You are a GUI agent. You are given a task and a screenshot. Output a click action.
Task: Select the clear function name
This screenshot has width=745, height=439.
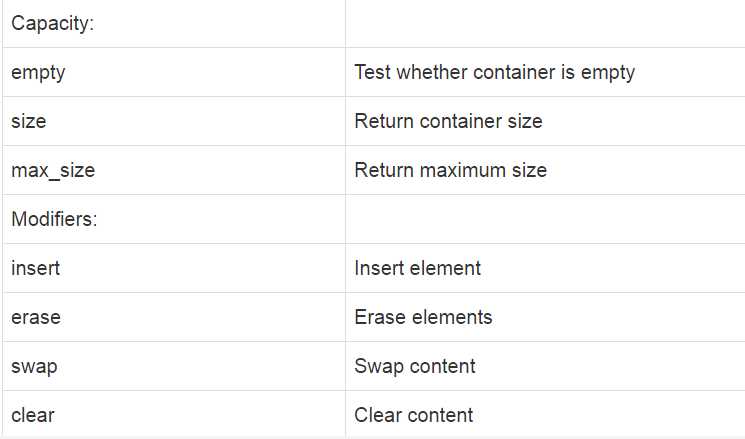(33, 415)
